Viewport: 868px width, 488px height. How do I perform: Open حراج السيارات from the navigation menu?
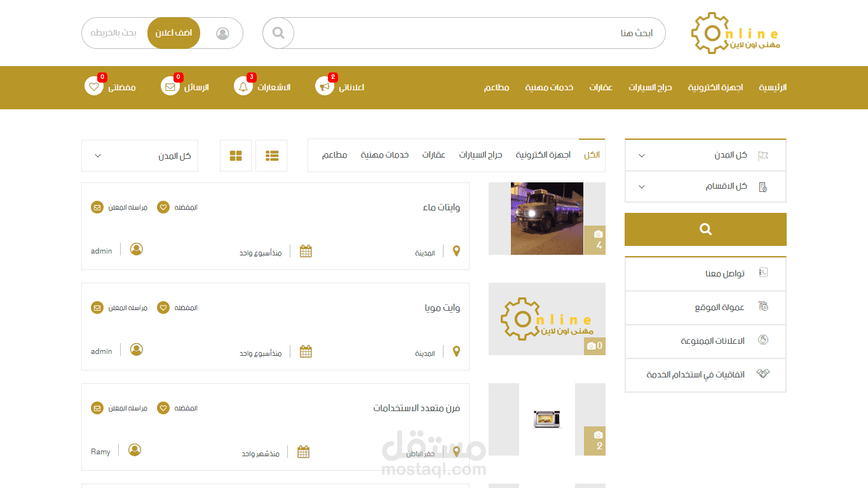click(x=650, y=88)
